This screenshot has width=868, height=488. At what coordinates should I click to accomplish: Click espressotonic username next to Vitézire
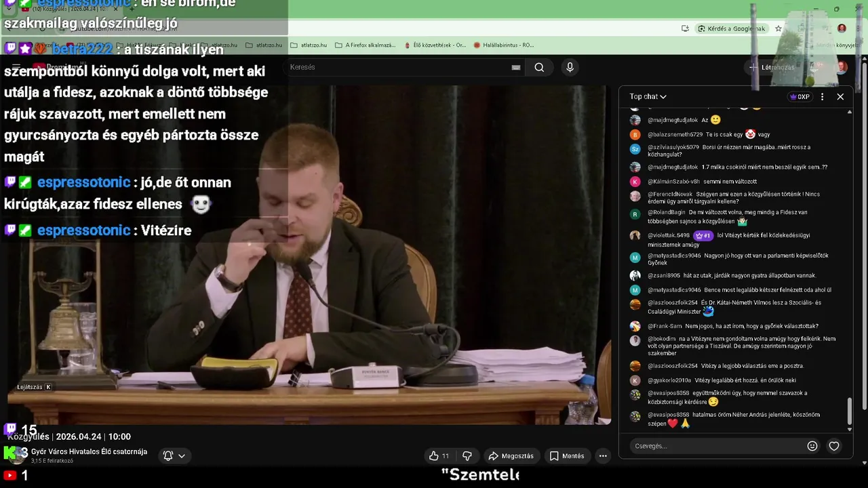pyautogui.click(x=83, y=230)
